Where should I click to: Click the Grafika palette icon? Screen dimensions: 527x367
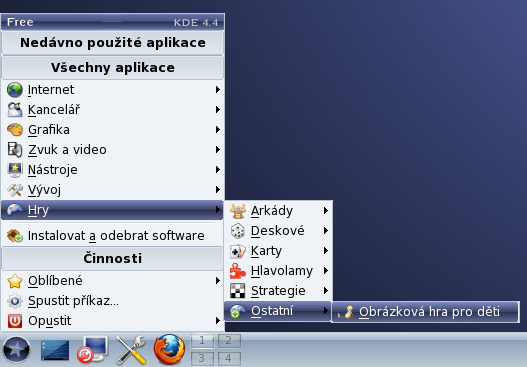(15, 130)
